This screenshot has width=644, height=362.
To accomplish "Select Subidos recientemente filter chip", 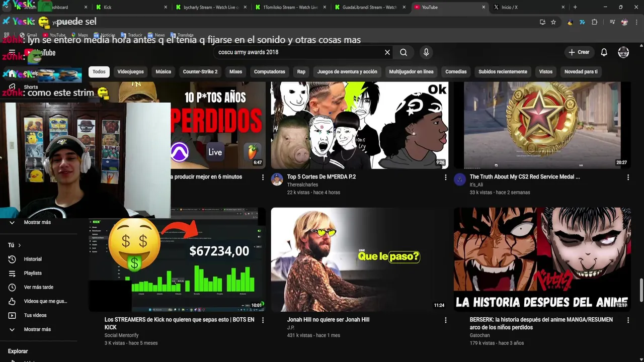I will [x=503, y=72].
